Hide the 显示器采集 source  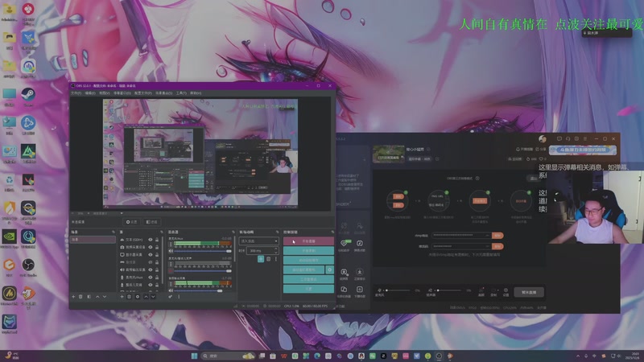click(x=151, y=254)
